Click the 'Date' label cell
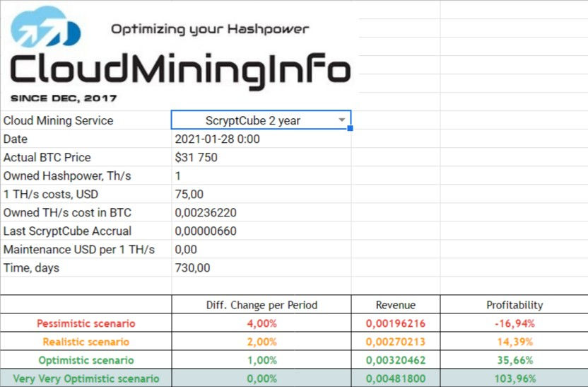Image resolution: width=588 pixels, height=387 pixels. coord(16,139)
